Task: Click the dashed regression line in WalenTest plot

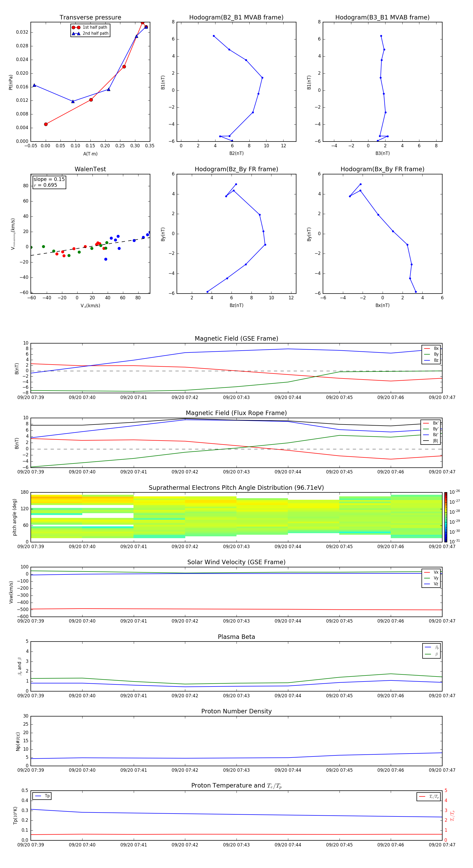Action: pos(90,246)
